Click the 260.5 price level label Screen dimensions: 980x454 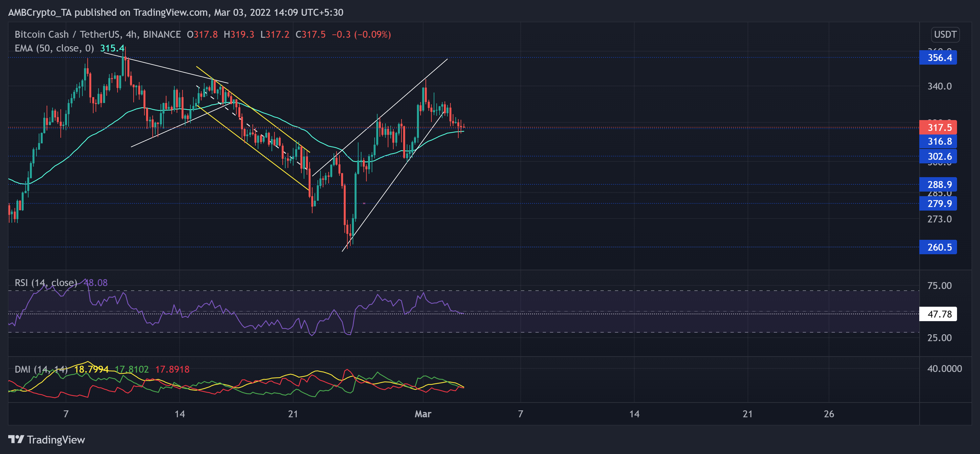[x=938, y=247]
